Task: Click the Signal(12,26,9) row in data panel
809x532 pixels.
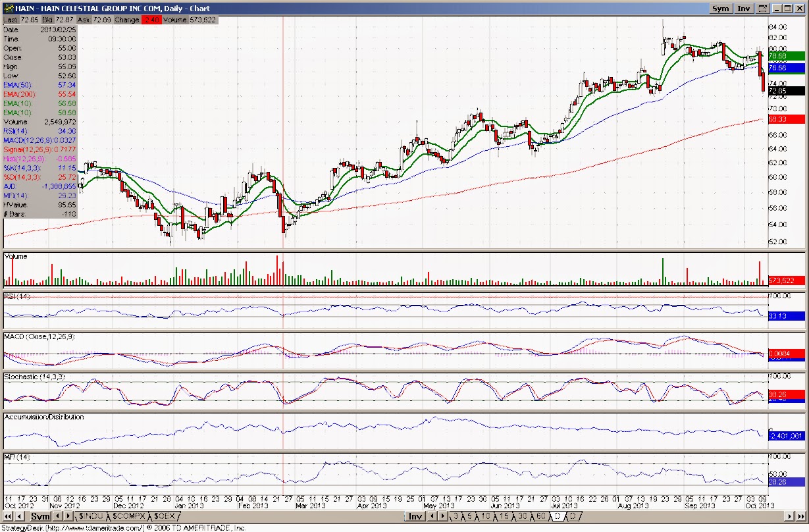Action: pos(39,149)
